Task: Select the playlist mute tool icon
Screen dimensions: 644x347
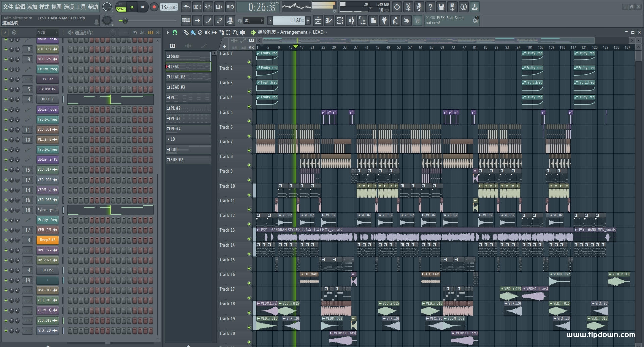Action: pos(207,32)
